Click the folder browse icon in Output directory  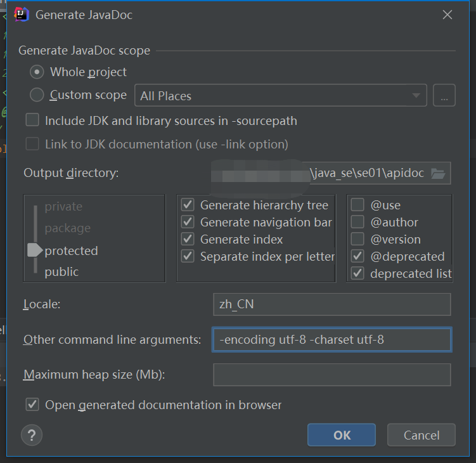pyautogui.click(x=438, y=174)
